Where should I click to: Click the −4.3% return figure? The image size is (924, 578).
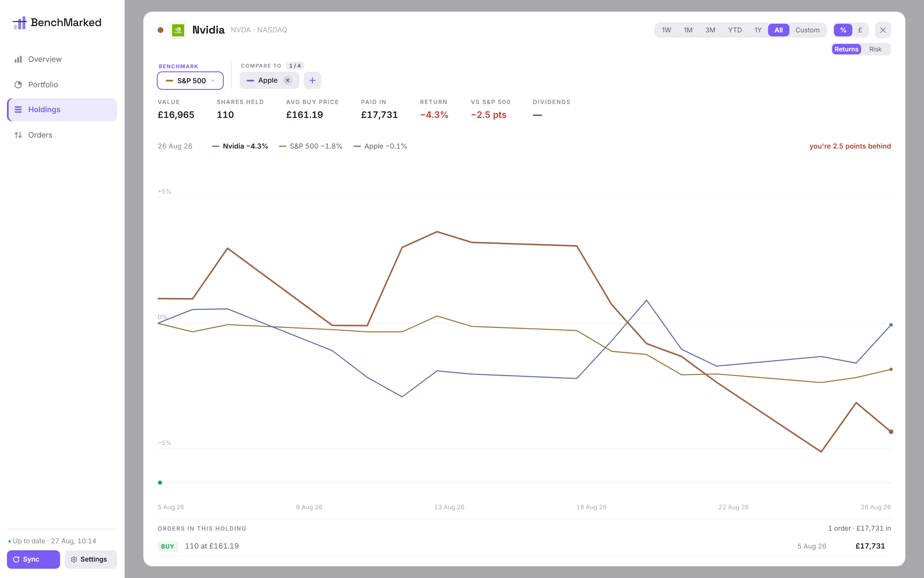pyautogui.click(x=434, y=115)
